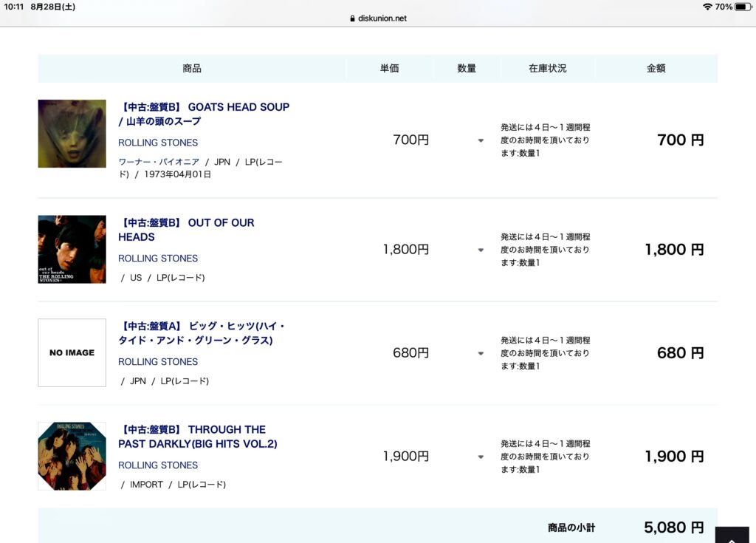Open ROLLING STONES artist link under ビッグ・ヒッツ
Viewport: 756px width, 543px height.
click(158, 362)
